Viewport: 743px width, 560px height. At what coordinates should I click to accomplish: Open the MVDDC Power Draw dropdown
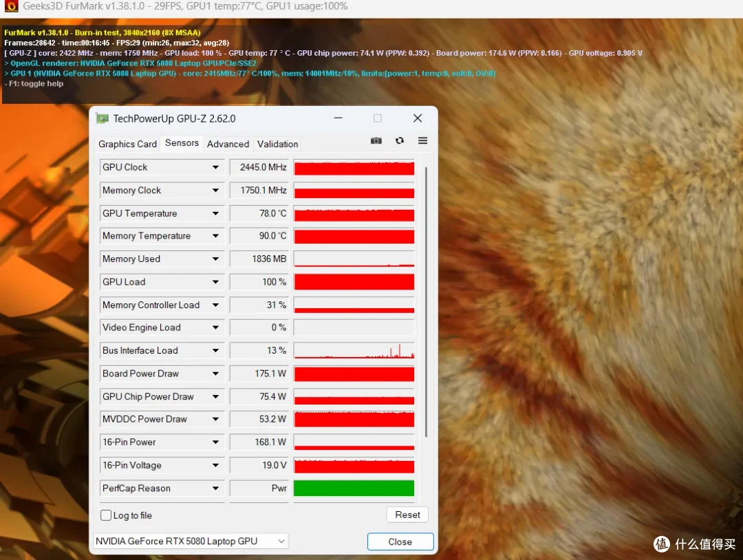215,419
